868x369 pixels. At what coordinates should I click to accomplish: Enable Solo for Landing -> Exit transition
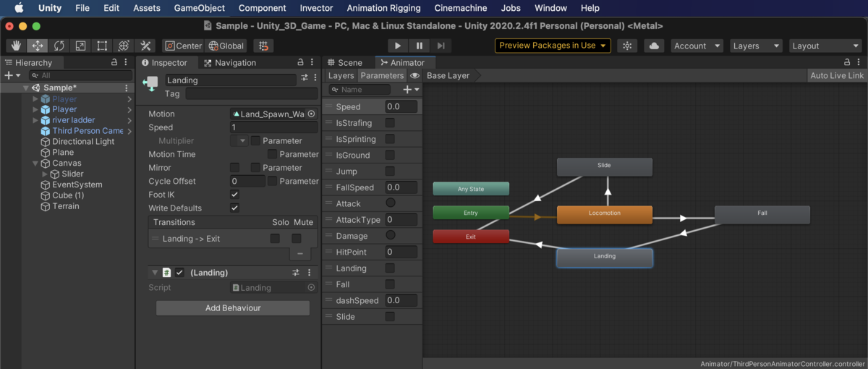point(275,239)
